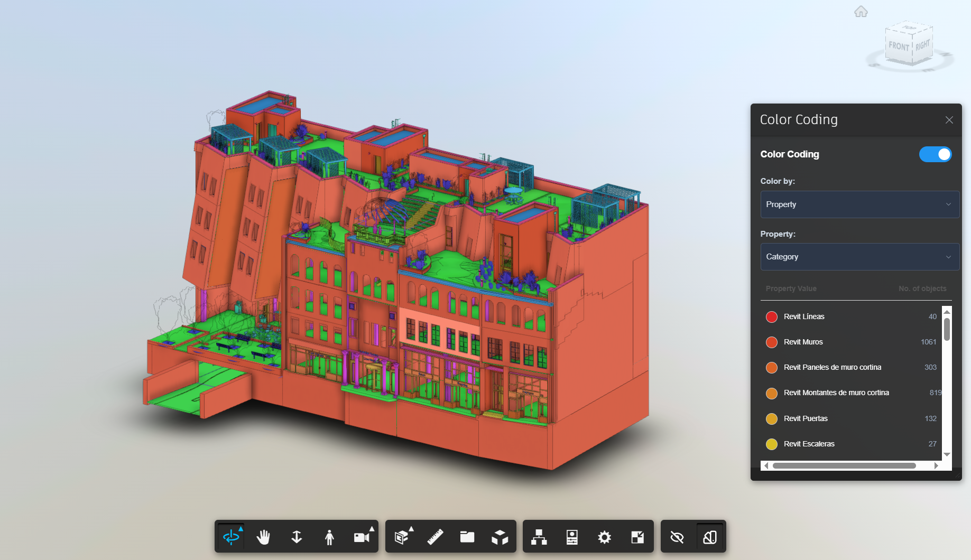971x560 pixels.
Task: Click horizontal scroll left arrow
Action: tap(766, 465)
